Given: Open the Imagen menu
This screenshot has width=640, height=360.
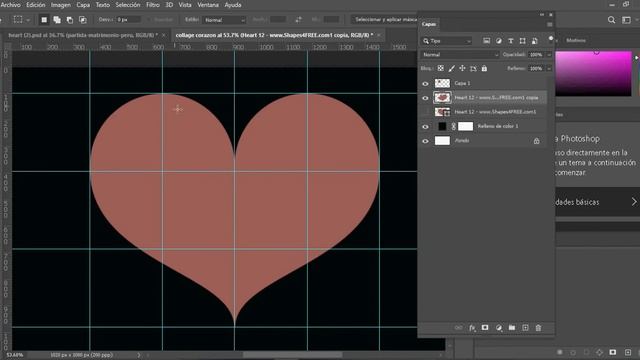Looking at the screenshot, I should click(x=61, y=5).
